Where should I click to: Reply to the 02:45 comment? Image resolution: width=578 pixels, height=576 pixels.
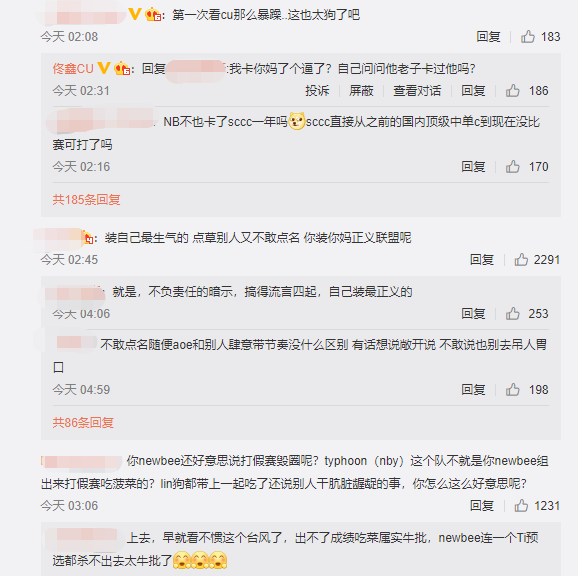pos(482,259)
